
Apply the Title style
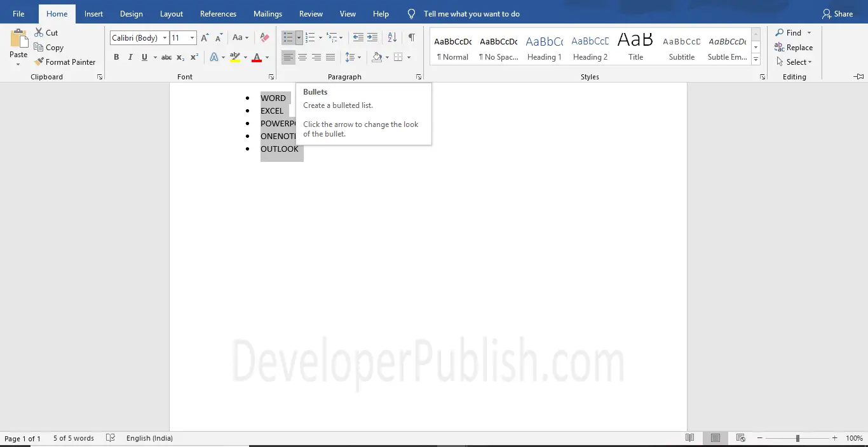636,48
